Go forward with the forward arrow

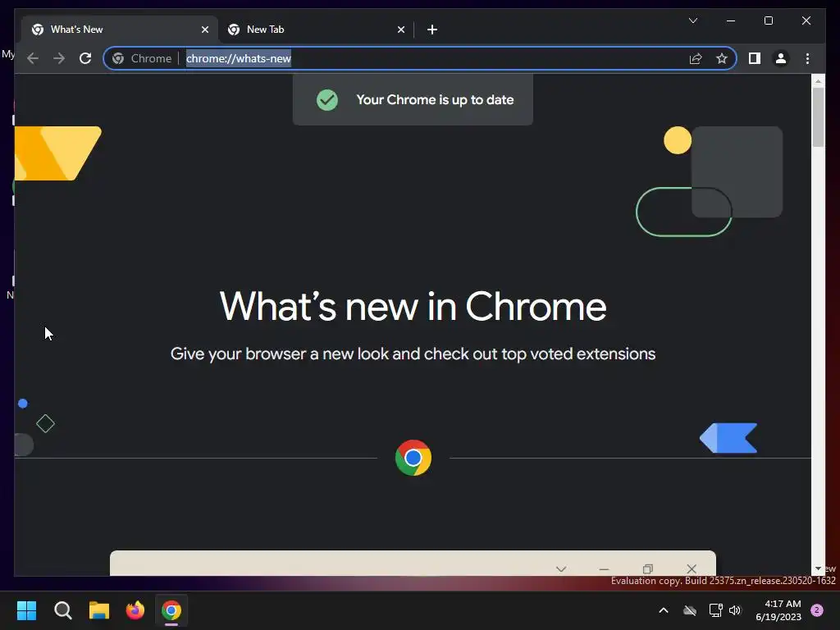click(59, 58)
